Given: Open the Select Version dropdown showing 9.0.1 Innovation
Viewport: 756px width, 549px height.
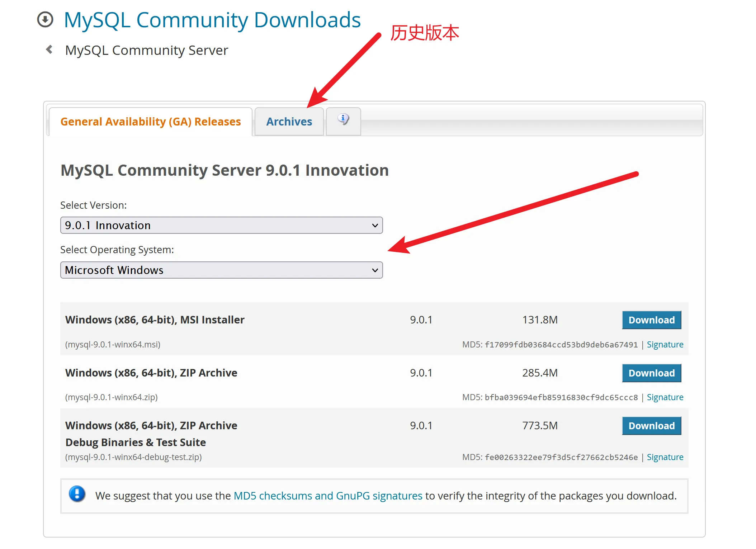Looking at the screenshot, I should pyautogui.click(x=221, y=225).
